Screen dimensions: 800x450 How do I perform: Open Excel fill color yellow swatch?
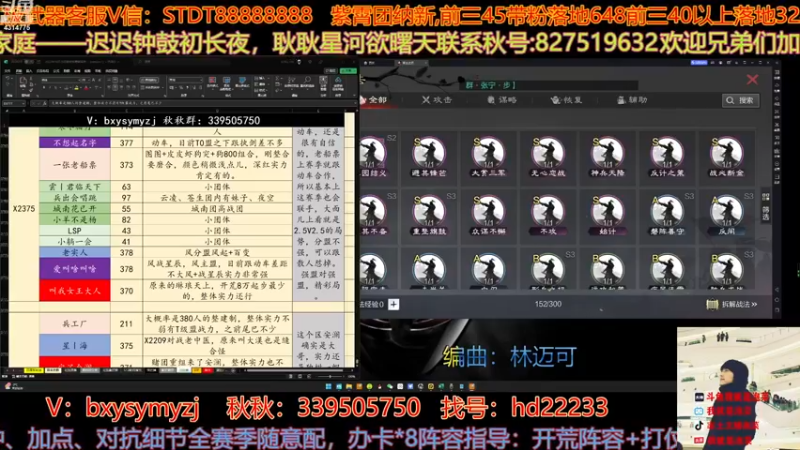[77, 88]
